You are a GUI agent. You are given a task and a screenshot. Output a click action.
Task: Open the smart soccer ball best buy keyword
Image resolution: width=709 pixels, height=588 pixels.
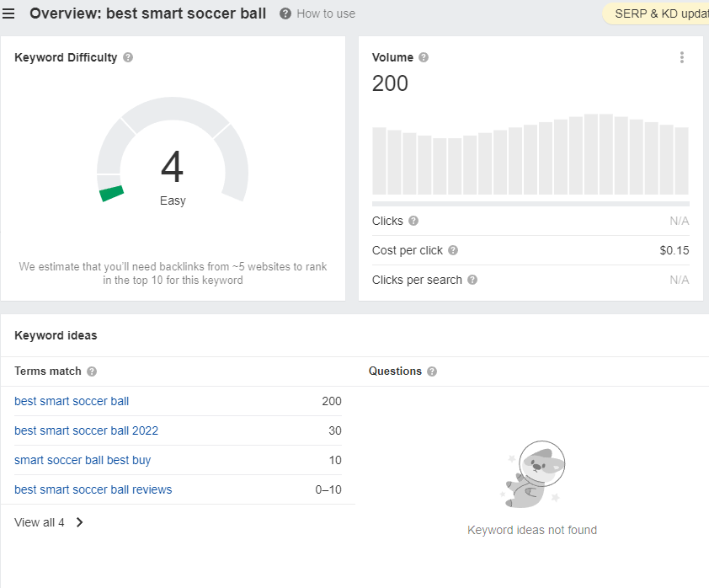[x=83, y=460]
